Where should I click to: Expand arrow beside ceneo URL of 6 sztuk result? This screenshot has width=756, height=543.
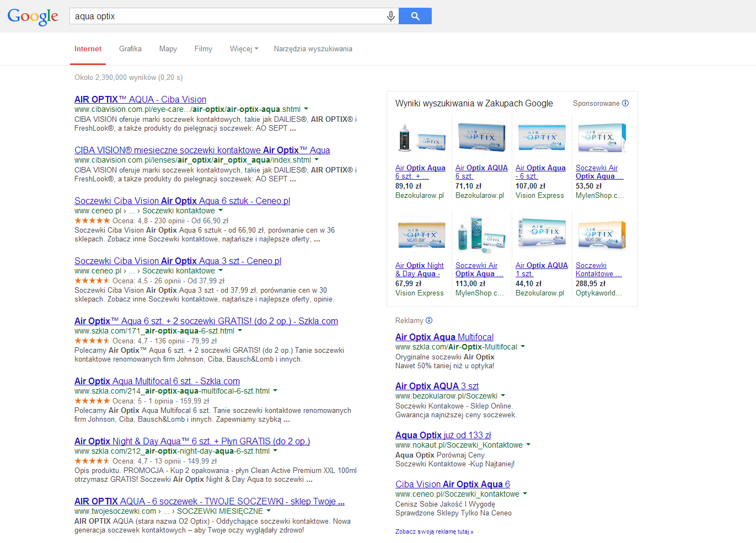click(221, 210)
